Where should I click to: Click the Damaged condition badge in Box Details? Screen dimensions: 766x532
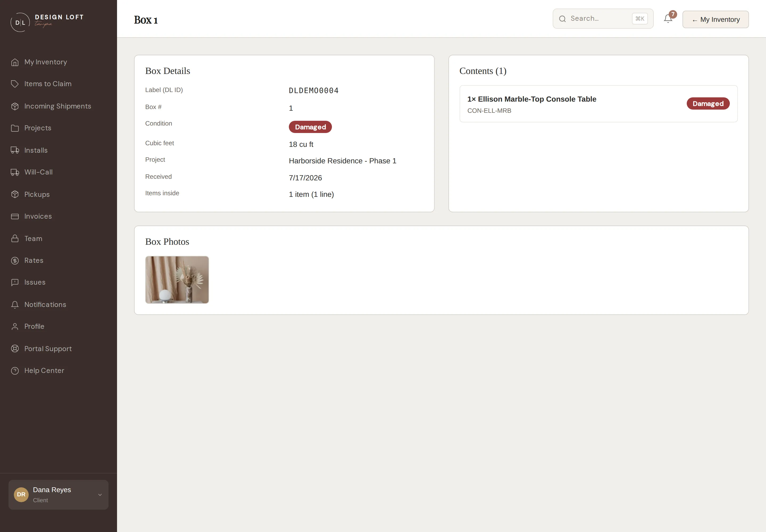pos(310,127)
